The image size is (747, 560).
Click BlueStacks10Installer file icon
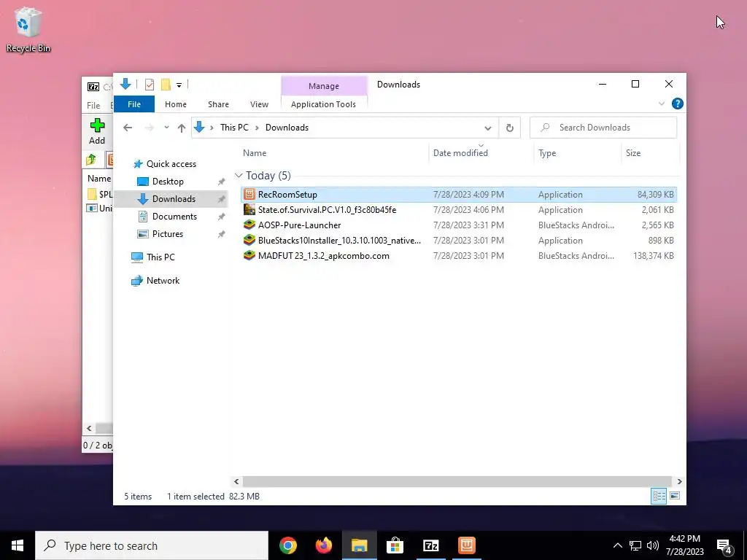point(249,241)
